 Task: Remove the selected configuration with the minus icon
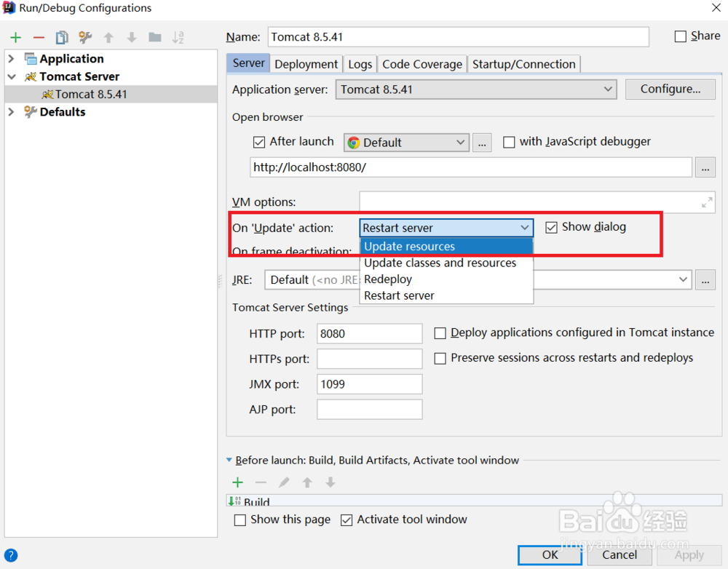point(39,38)
